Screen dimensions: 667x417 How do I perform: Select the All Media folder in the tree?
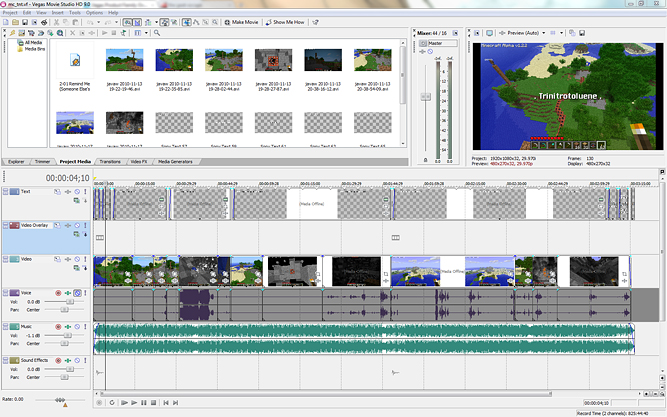pyautogui.click(x=30, y=43)
